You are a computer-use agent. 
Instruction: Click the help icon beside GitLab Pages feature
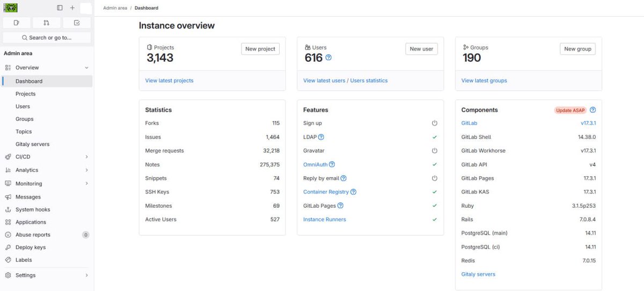tap(340, 206)
